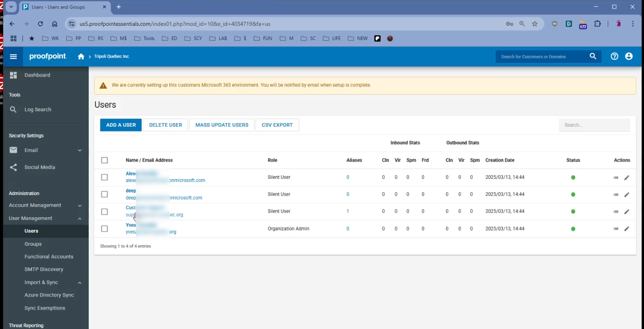644x329 pixels.
Task: Open the browser password key icon
Action: pyautogui.click(x=510, y=24)
